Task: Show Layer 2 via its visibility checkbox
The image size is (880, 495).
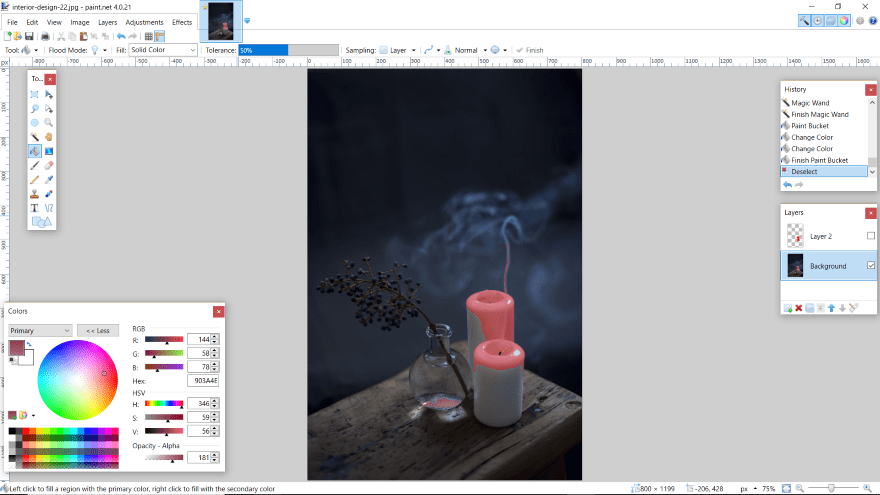Action: tap(870, 236)
